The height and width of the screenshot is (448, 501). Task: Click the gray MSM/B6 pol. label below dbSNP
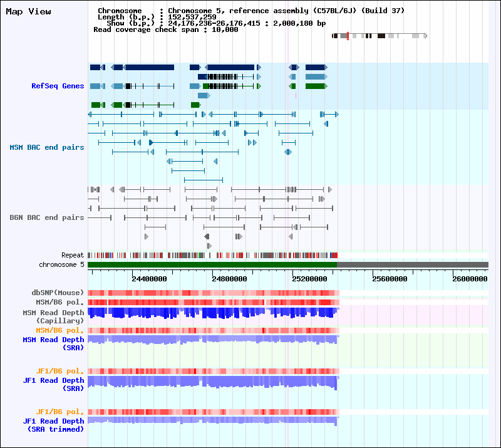pos(59,302)
